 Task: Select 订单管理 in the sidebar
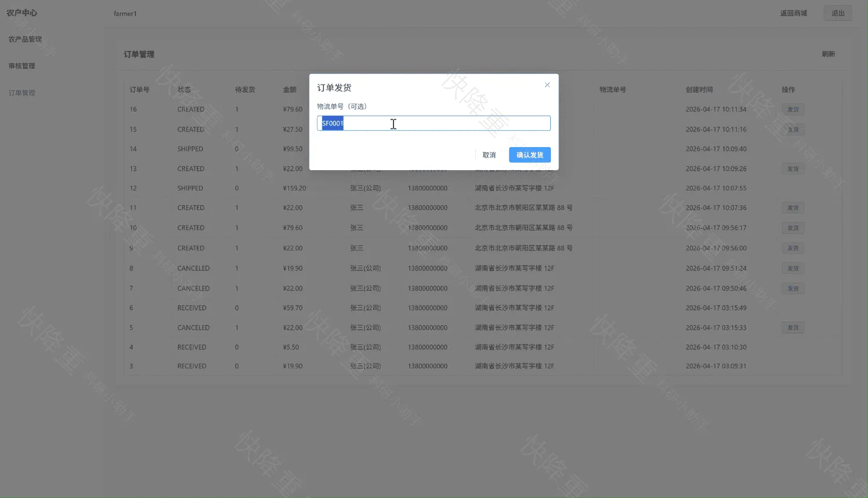pyautogui.click(x=22, y=93)
